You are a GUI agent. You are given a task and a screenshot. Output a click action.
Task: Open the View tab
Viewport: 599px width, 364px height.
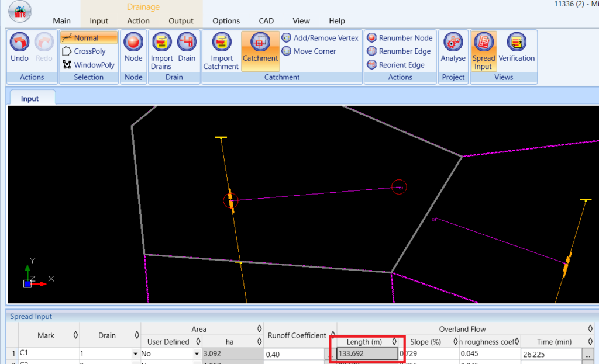coord(301,20)
